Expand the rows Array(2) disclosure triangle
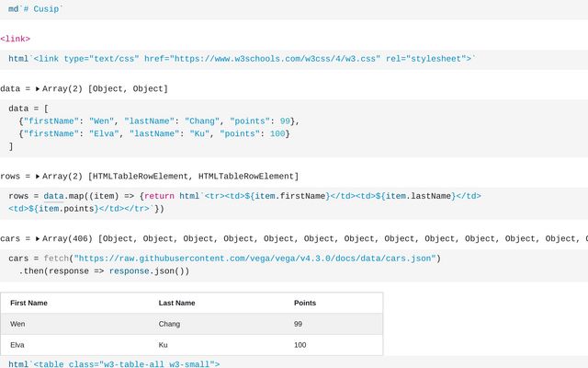 tap(38, 177)
